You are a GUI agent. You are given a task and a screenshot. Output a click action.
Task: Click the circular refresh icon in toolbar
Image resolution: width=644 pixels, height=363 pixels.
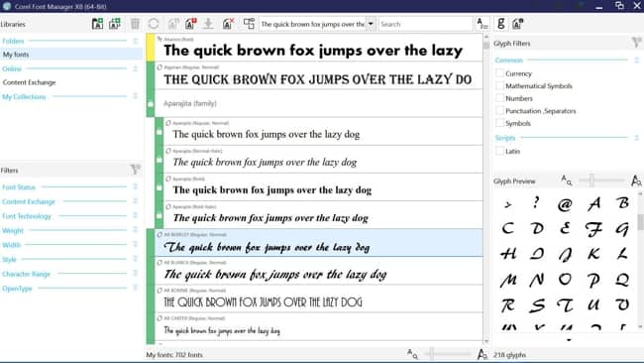point(154,24)
